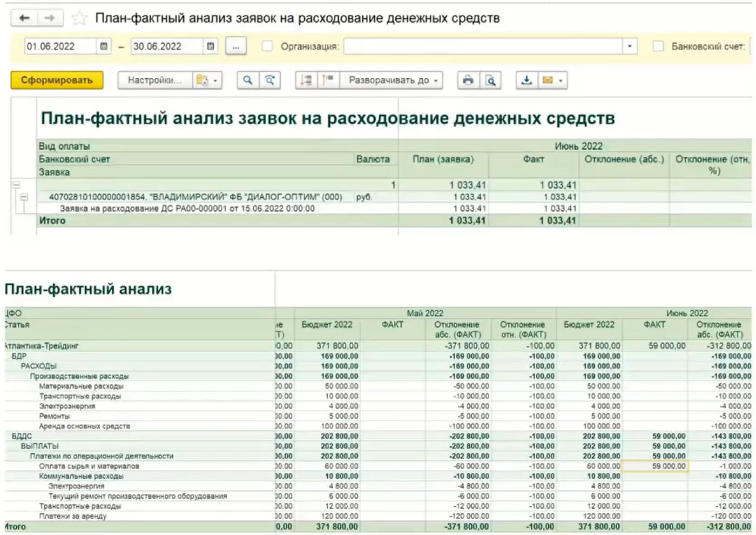Screen dimensions: 756x535
Task: Open calendar for start date 01.06.2022
Action: (x=104, y=46)
